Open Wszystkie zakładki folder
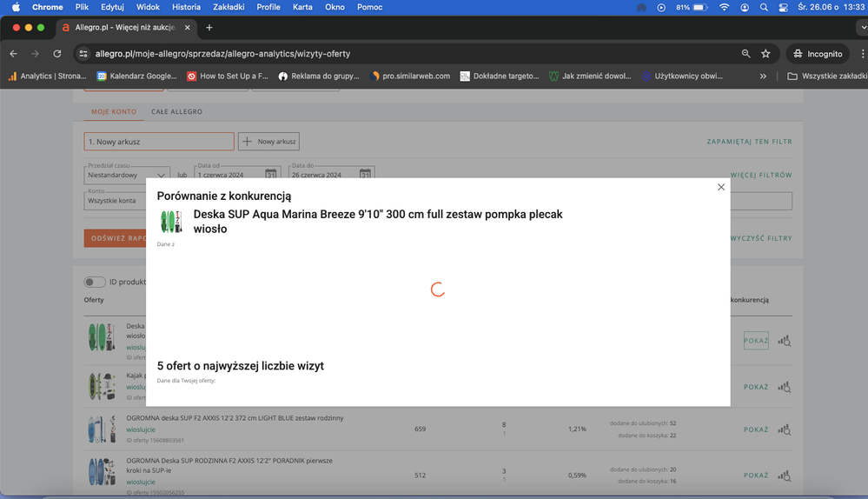The width and height of the screenshot is (868, 499). tap(827, 77)
